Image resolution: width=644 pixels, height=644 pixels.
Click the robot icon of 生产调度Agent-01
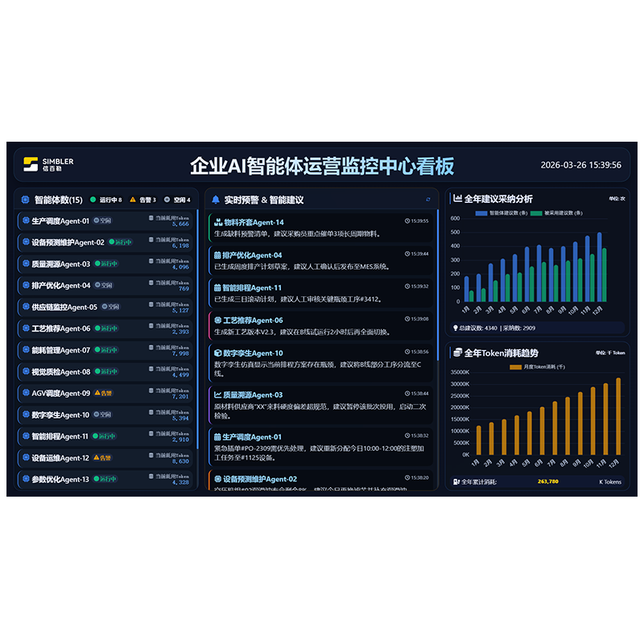tap(27, 221)
